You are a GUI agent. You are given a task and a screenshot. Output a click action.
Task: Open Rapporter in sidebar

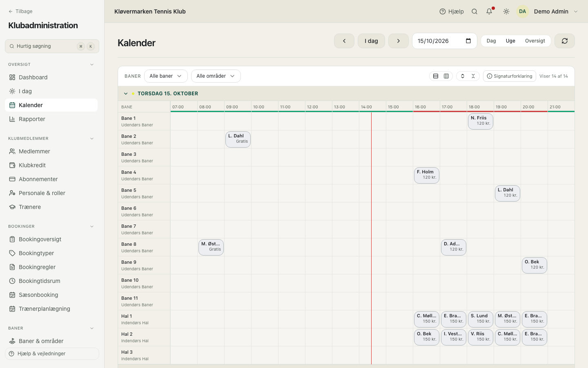coord(51,119)
